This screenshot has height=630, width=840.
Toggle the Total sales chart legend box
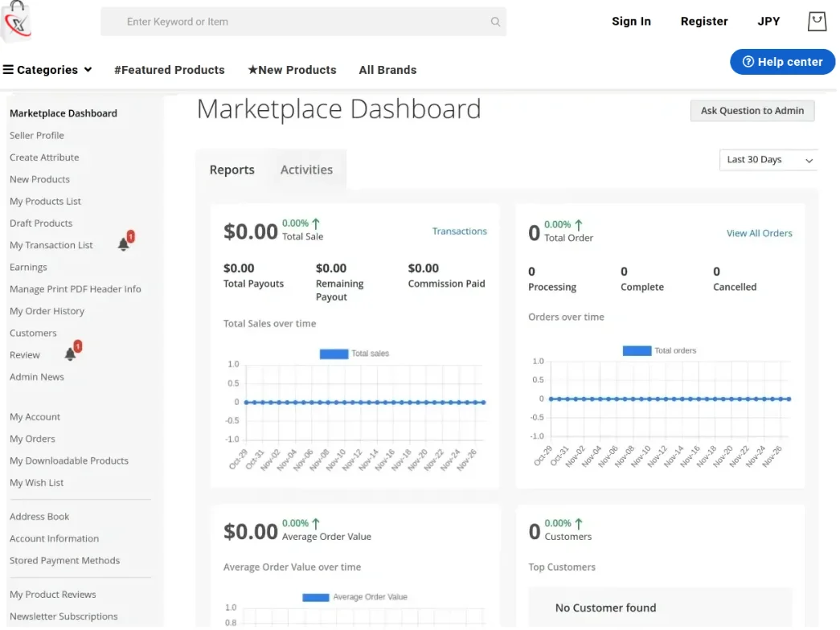coord(334,354)
